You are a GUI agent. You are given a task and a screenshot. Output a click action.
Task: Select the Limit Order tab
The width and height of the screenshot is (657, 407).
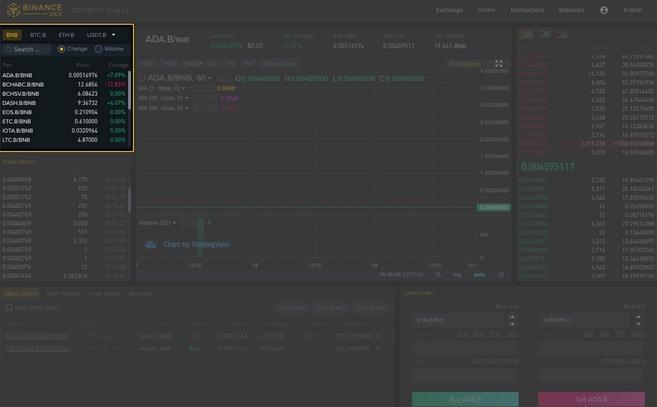tap(418, 293)
